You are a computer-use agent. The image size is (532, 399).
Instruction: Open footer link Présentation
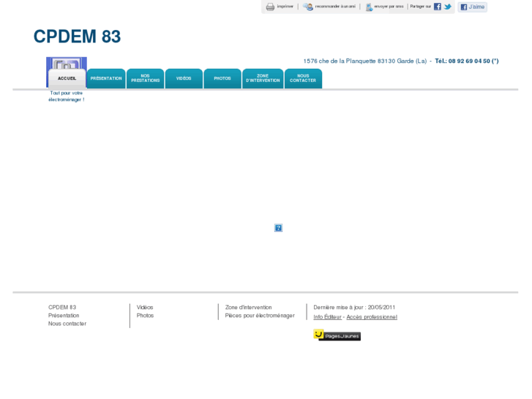64,316
